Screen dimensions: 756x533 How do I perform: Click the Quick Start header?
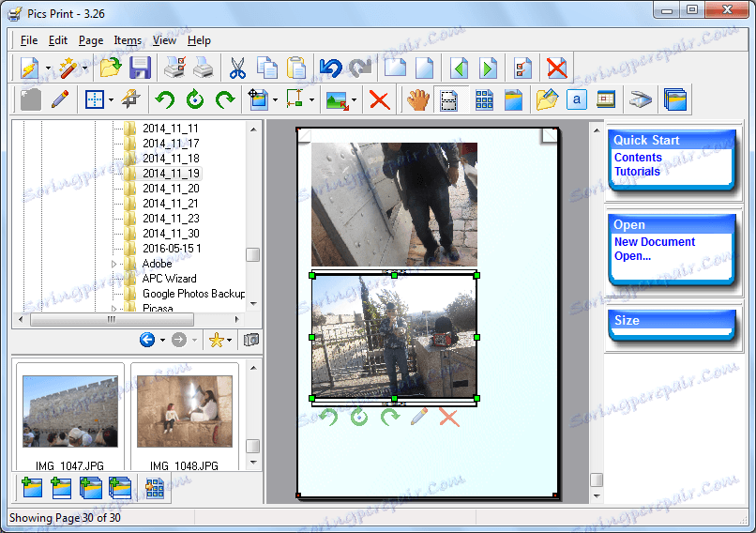672,140
